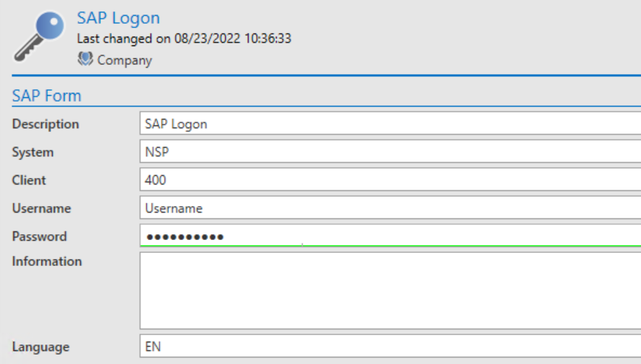Focus the Client field containing 400
Viewport: 641px width, 364px height.
tap(390, 179)
